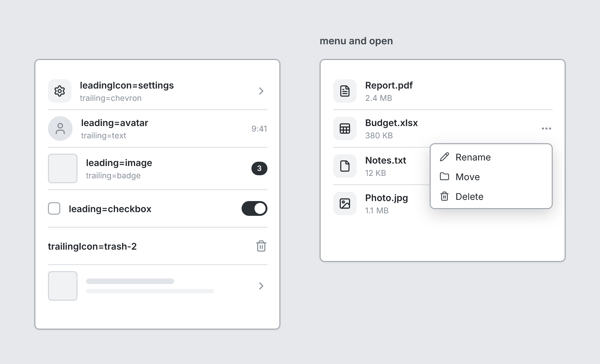Click the Budget.xlsx table icon
Screen dimensions: 600x364
(345, 129)
